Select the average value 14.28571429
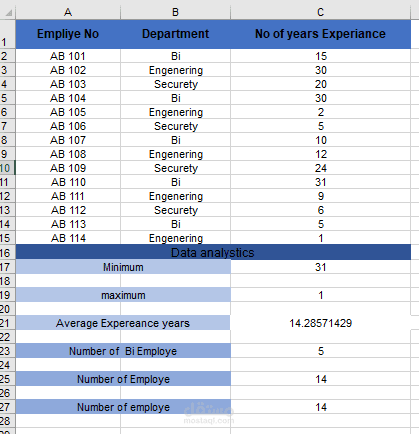This screenshot has height=434, width=419. pos(320,323)
